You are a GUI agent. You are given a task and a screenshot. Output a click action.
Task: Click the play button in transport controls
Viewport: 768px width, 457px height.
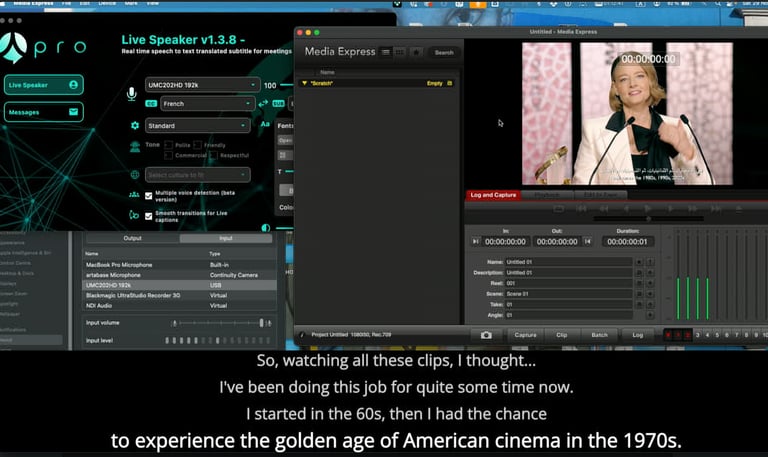click(648, 209)
